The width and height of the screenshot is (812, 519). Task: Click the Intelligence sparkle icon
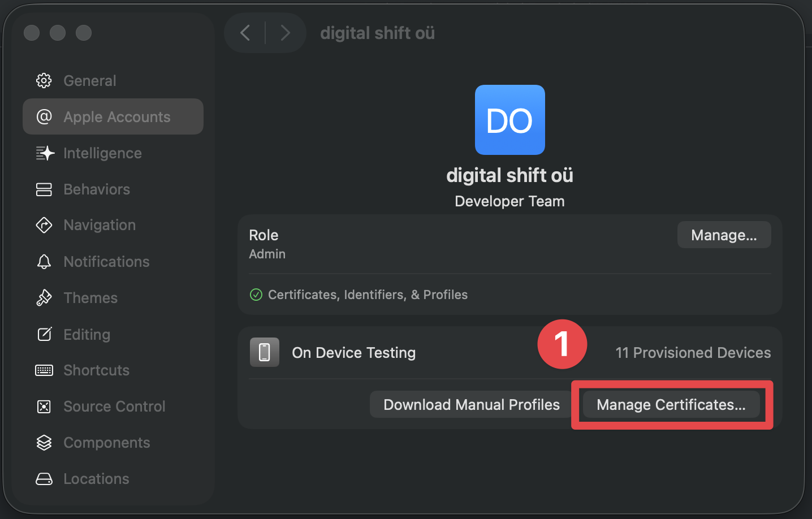point(44,153)
